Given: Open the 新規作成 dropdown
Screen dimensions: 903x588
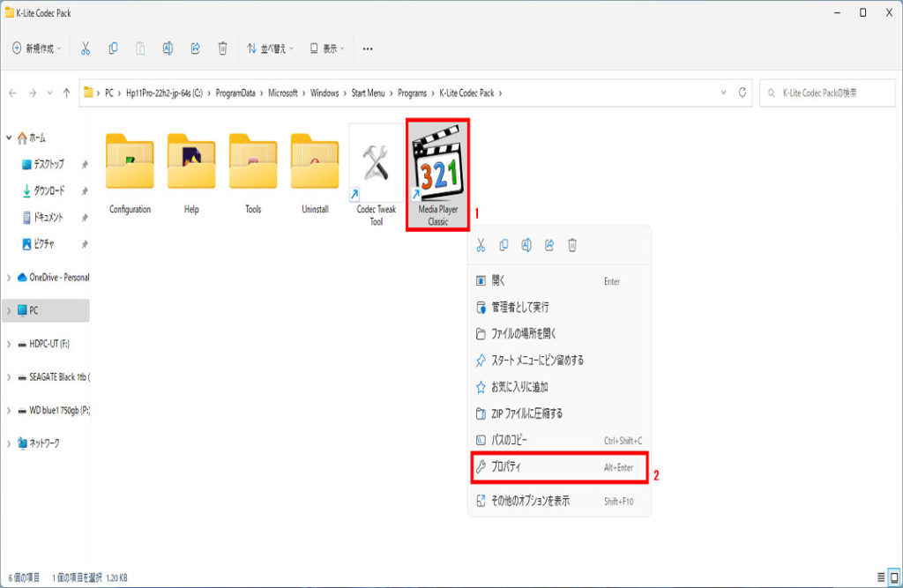Looking at the screenshot, I should click(x=37, y=48).
